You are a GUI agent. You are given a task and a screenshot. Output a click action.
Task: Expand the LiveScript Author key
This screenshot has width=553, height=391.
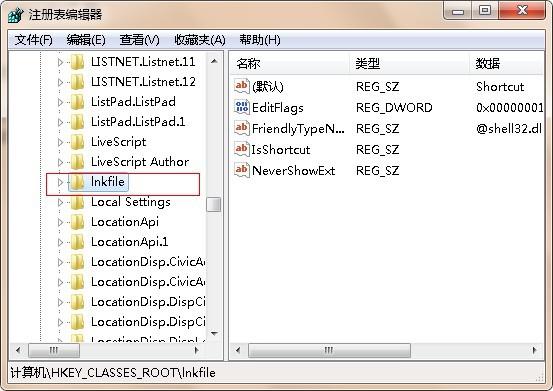pos(60,162)
